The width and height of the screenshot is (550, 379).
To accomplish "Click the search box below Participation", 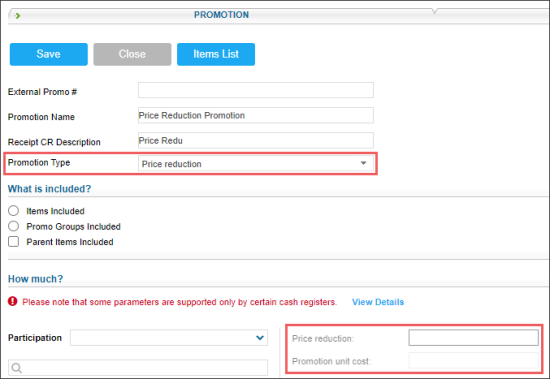I will click(x=138, y=367).
